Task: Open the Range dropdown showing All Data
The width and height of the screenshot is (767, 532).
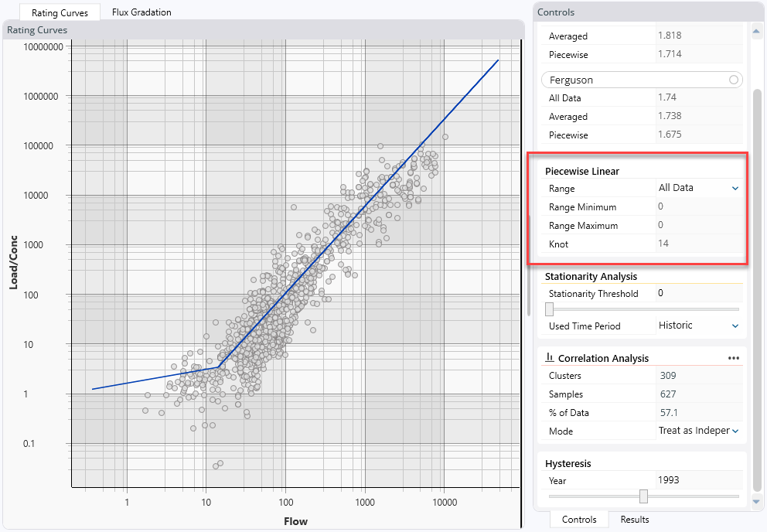Action: pyautogui.click(x=735, y=188)
